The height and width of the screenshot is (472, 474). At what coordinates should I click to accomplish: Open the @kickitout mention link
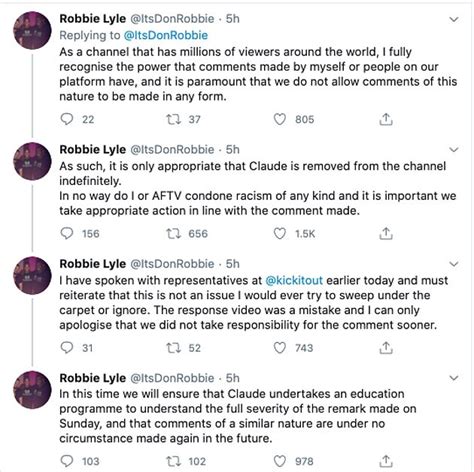click(x=294, y=280)
